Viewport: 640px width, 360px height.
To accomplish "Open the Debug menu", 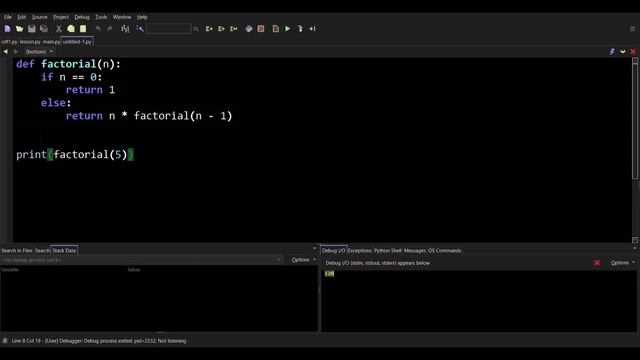I will click(x=82, y=17).
